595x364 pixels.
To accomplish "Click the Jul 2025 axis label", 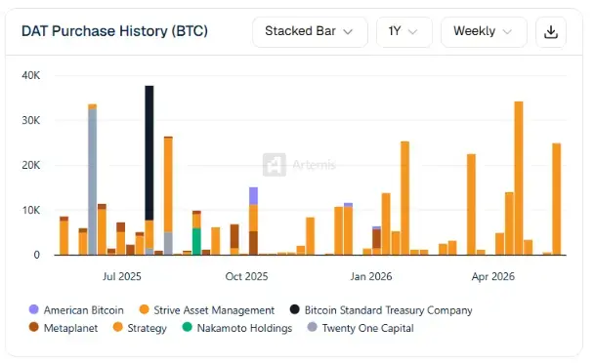I will (122, 276).
